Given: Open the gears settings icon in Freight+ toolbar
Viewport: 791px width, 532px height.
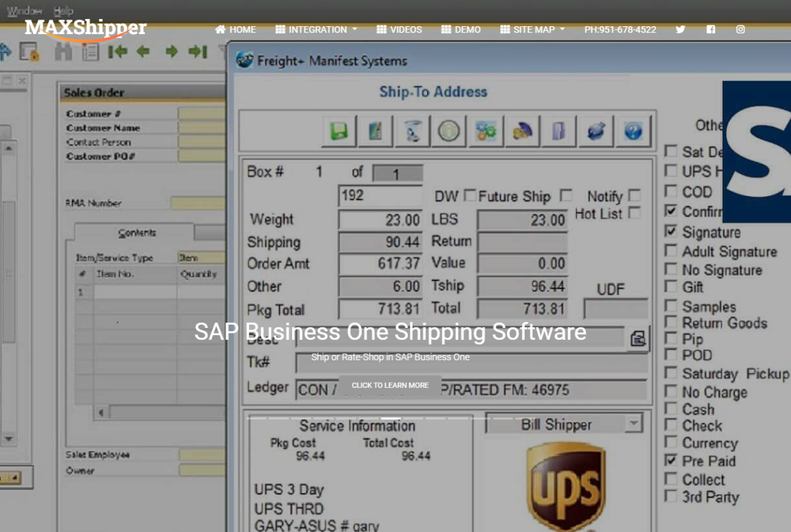Looking at the screenshot, I should [486, 131].
